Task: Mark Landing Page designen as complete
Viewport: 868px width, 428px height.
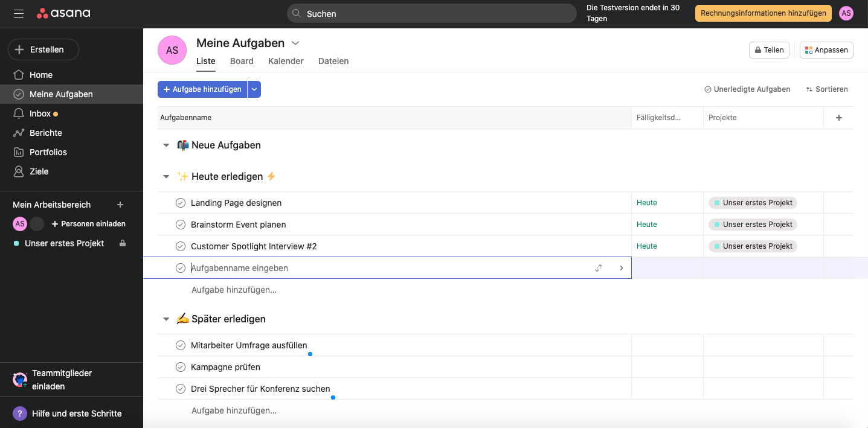Action: coord(181,203)
